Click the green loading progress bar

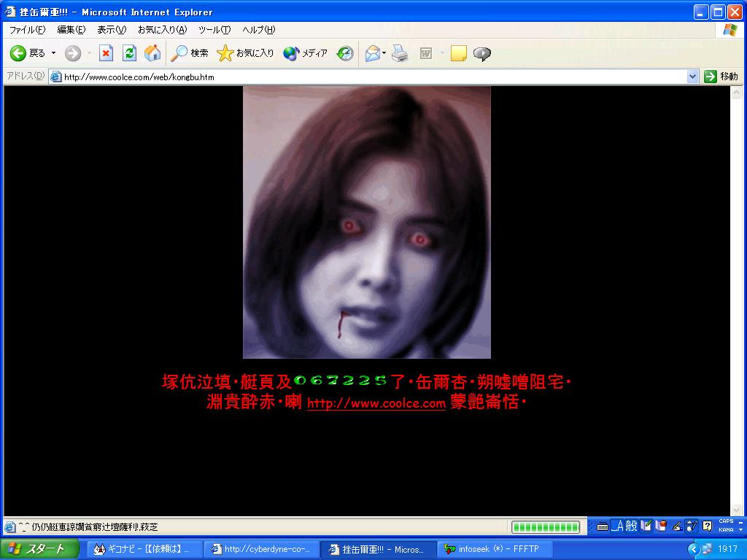[x=546, y=527]
